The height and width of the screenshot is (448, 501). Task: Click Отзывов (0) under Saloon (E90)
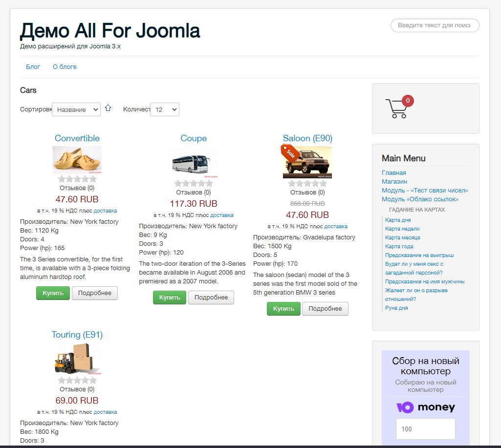(x=308, y=192)
